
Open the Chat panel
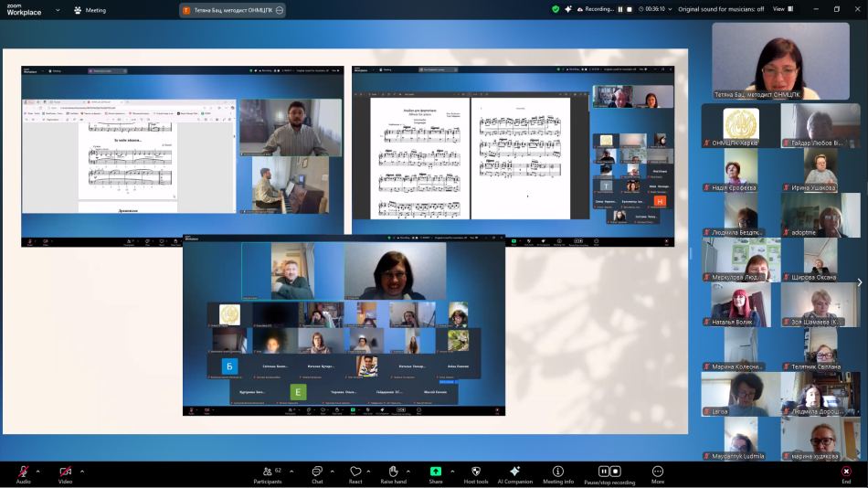317,474
